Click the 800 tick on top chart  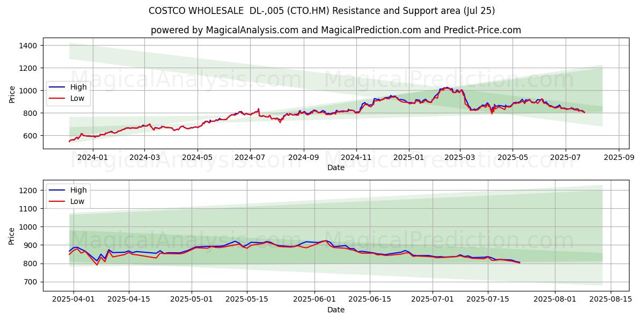[30, 113]
